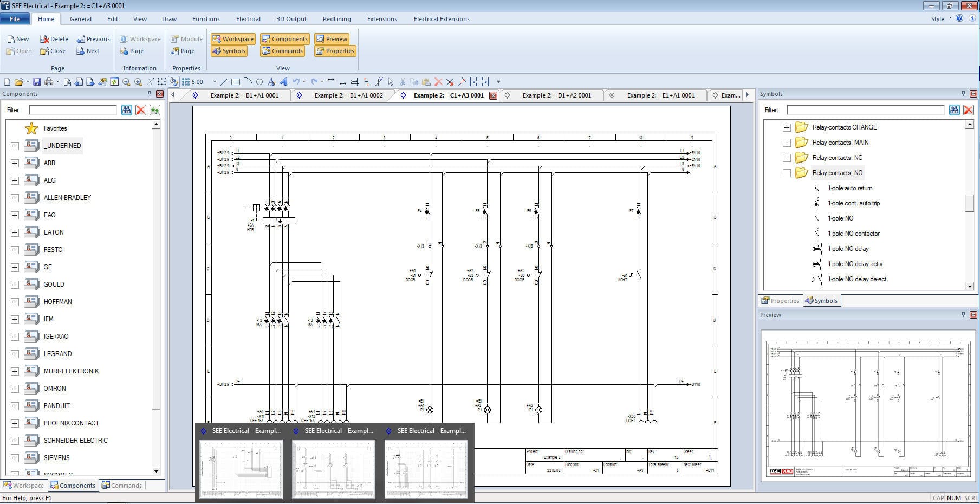Click the green refresh icon in Components panel

[x=155, y=110]
